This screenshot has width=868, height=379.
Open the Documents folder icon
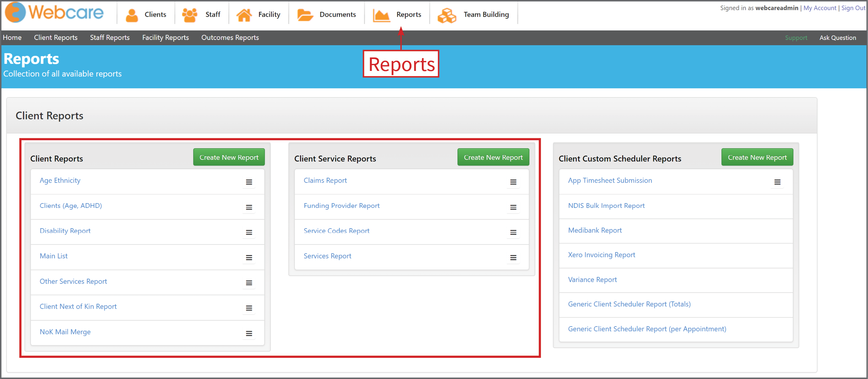click(305, 15)
